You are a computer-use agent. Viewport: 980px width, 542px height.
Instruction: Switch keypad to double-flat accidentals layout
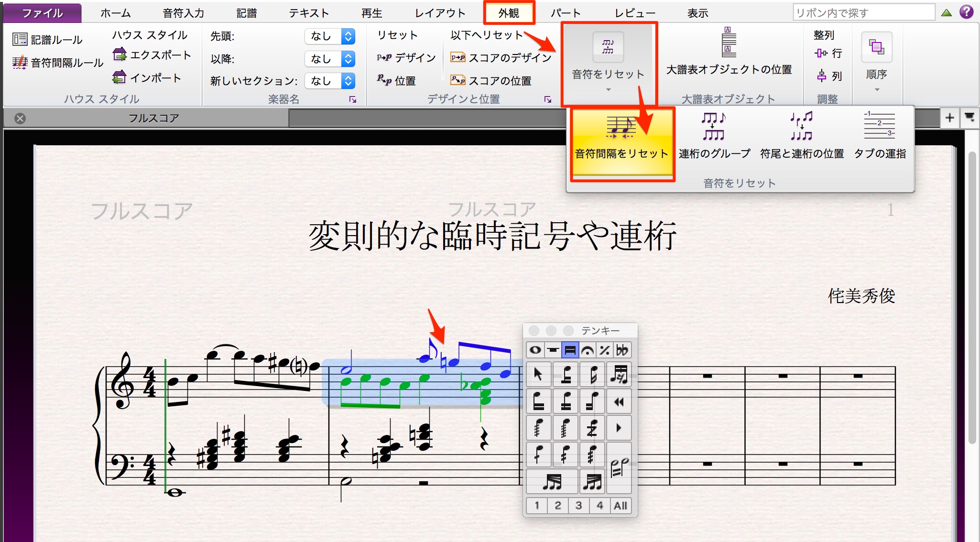tap(622, 350)
